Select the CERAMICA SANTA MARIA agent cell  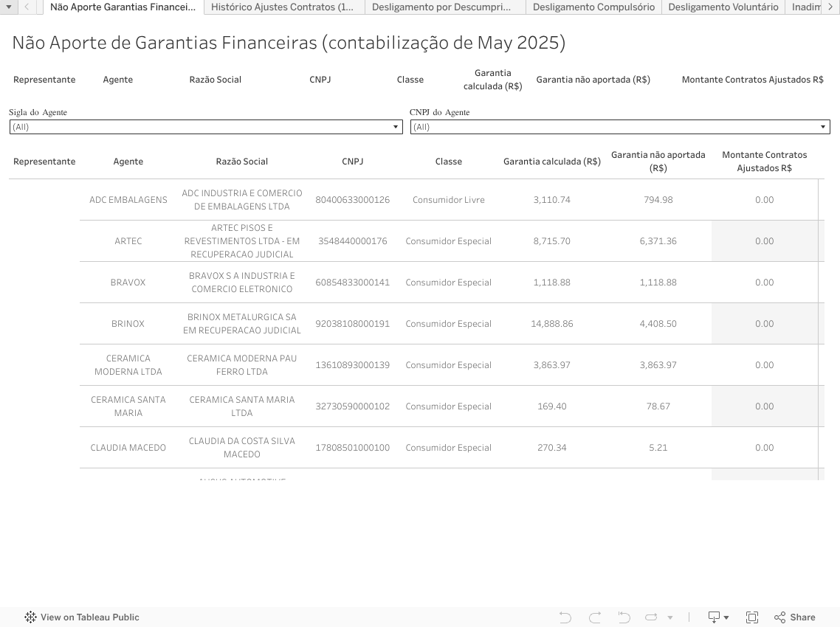tap(128, 406)
